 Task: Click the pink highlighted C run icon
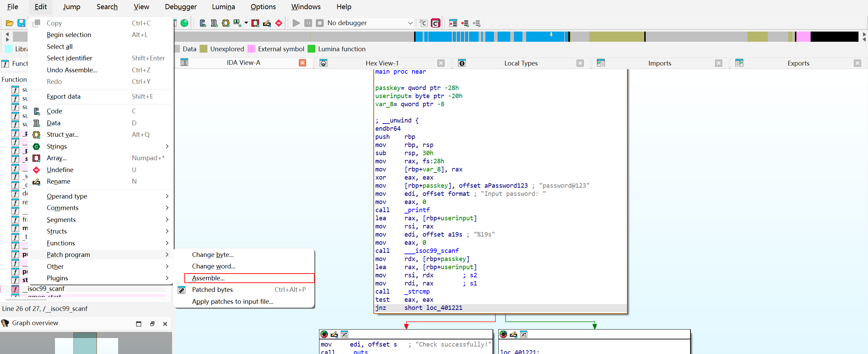(x=435, y=23)
